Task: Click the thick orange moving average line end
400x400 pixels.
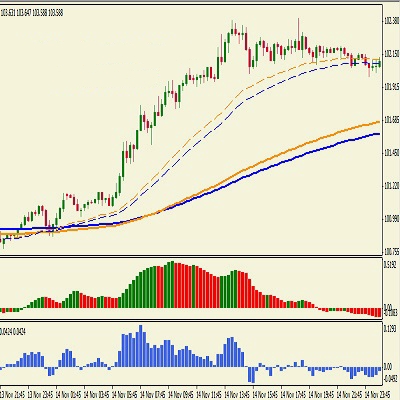Action: pos(378,122)
